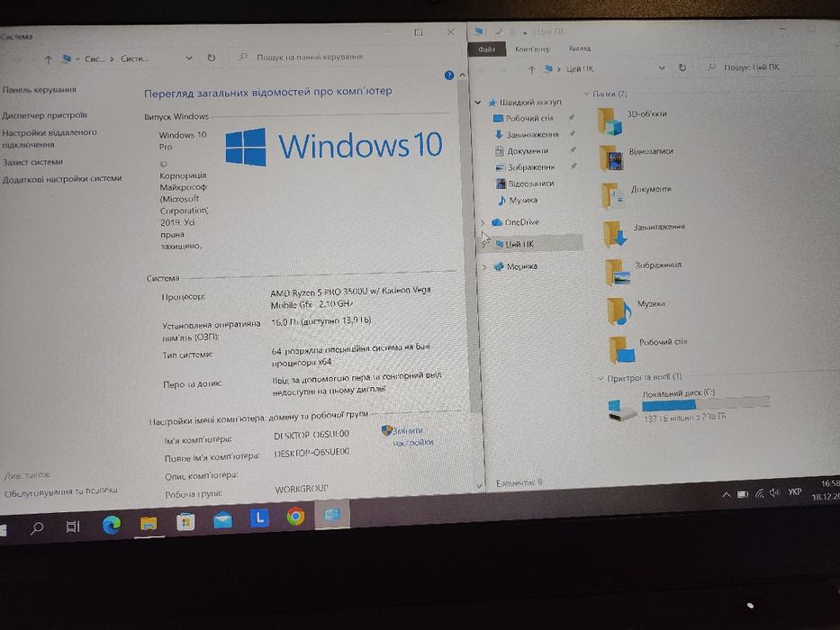Screen dimensions: 840x630
Task: Click the help question mark icon
Action: pyautogui.click(x=449, y=76)
